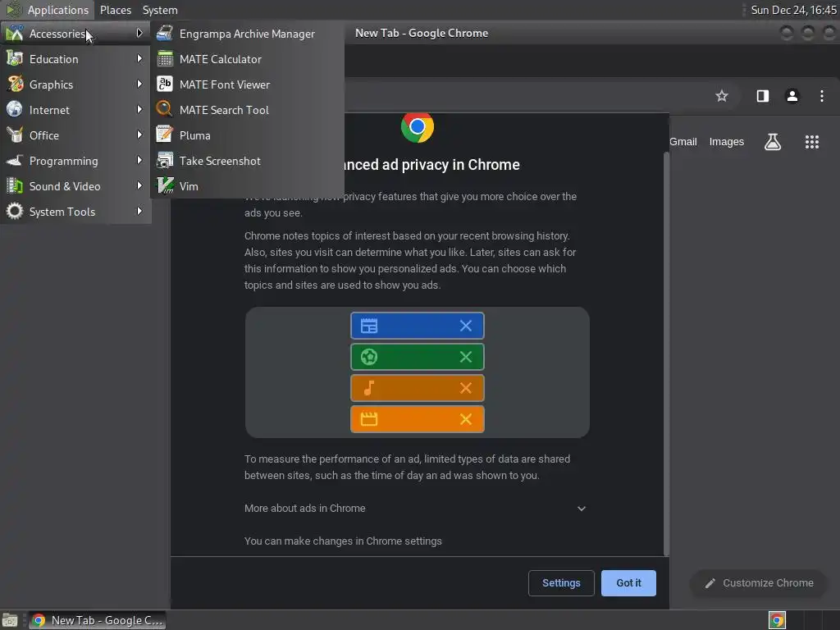Click Take Screenshot icon
840x630 pixels.
tap(164, 161)
